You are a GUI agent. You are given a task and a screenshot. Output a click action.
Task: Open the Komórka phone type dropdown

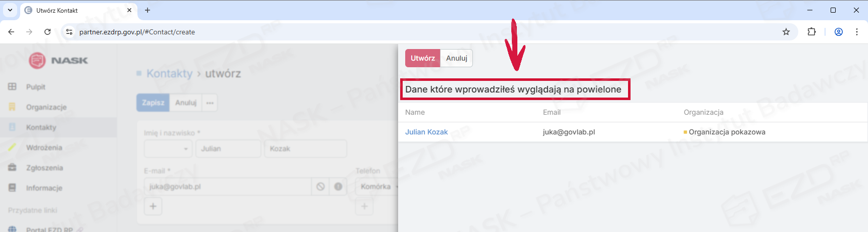coord(378,187)
